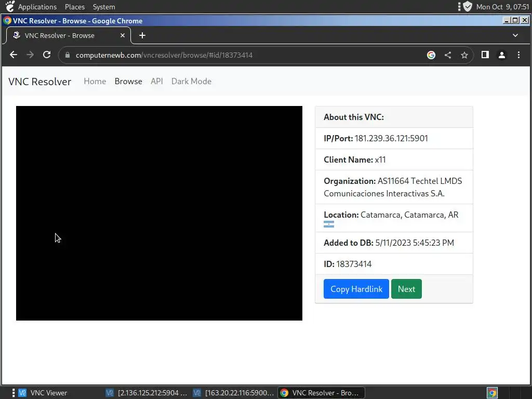The height and width of the screenshot is (399, 532).
Task: Click the green Next button
Action: 406,289
